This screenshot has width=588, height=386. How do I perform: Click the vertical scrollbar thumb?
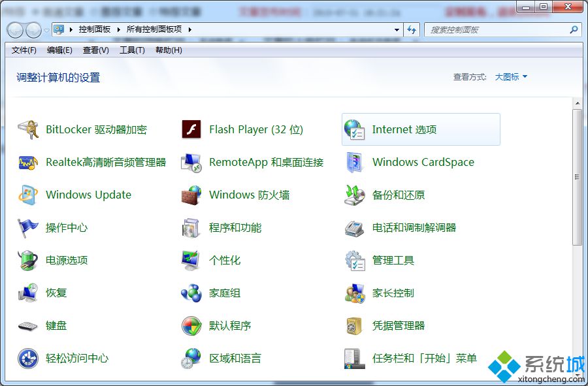point(577,177)
